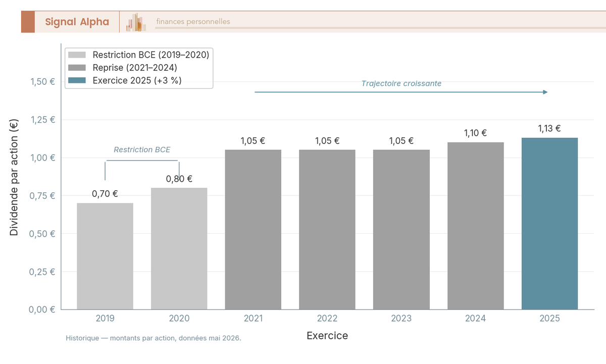The height and width of the screenshot is (364, 606).
Task: Click the y-axis tick 1,25 €
Action: point(43,120)
